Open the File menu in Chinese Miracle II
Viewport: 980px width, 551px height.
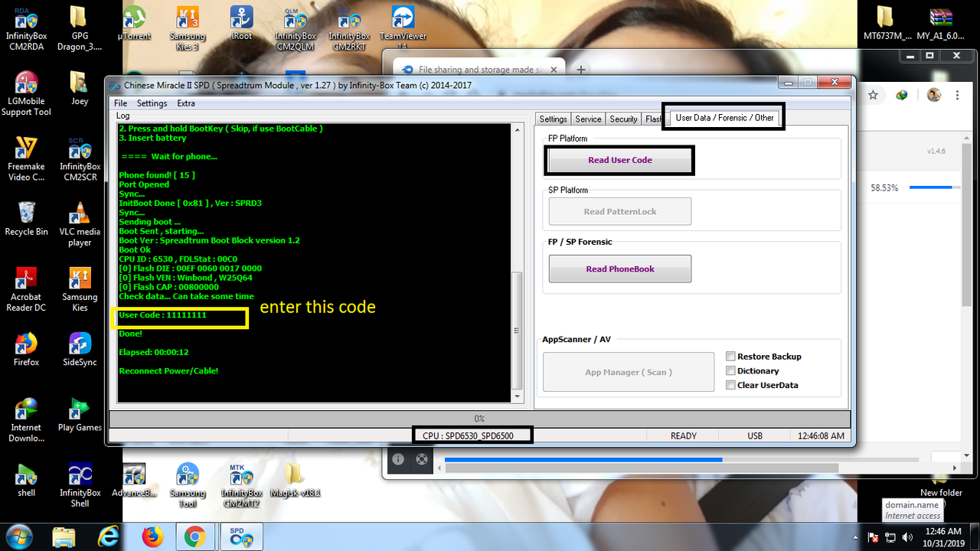pos(120,103)
